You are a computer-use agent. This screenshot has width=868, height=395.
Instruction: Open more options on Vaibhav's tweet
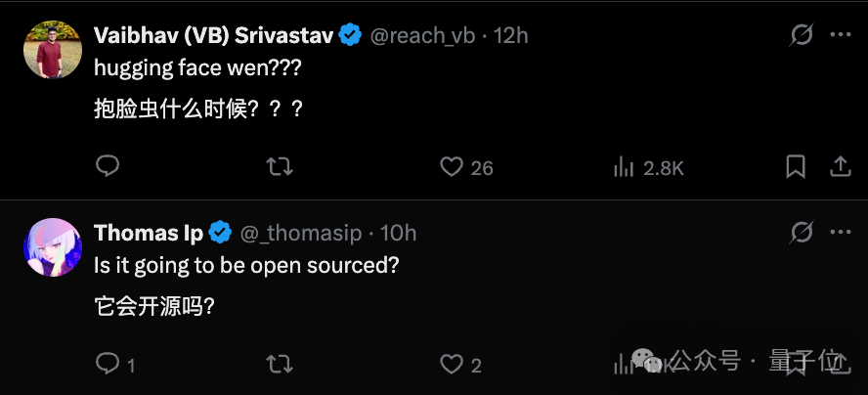tap(841, 35)
